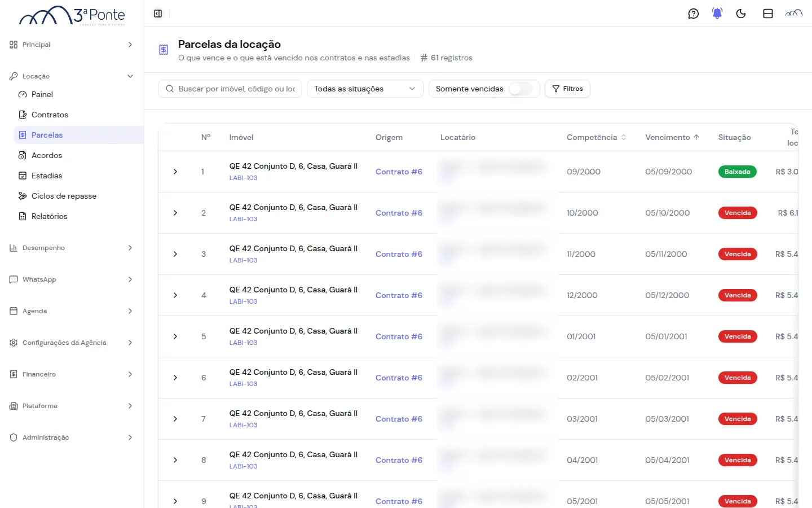Expand row number 7 details
This screenshot has height=508, width=812.
[x=175, y=419]
